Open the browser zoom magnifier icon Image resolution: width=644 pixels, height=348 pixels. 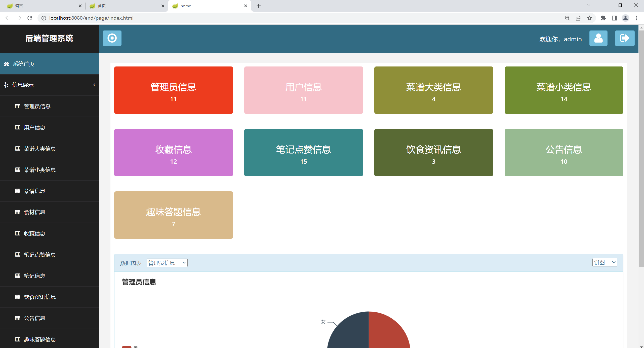[567, 18]
